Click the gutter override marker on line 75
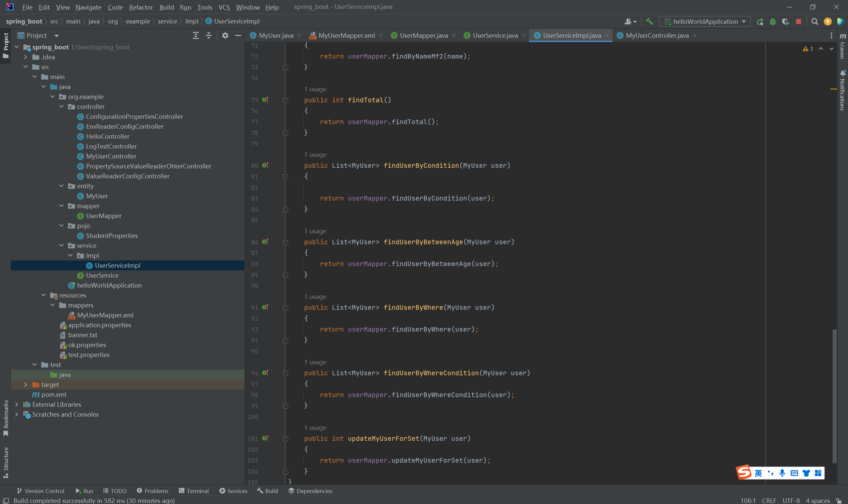Image resolution: width=848 pixels, height=504 pixels. [265, 100]
